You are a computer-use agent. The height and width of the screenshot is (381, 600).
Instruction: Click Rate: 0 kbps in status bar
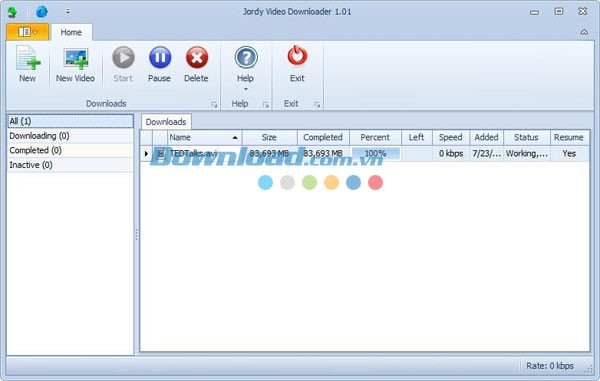(550, 366)
